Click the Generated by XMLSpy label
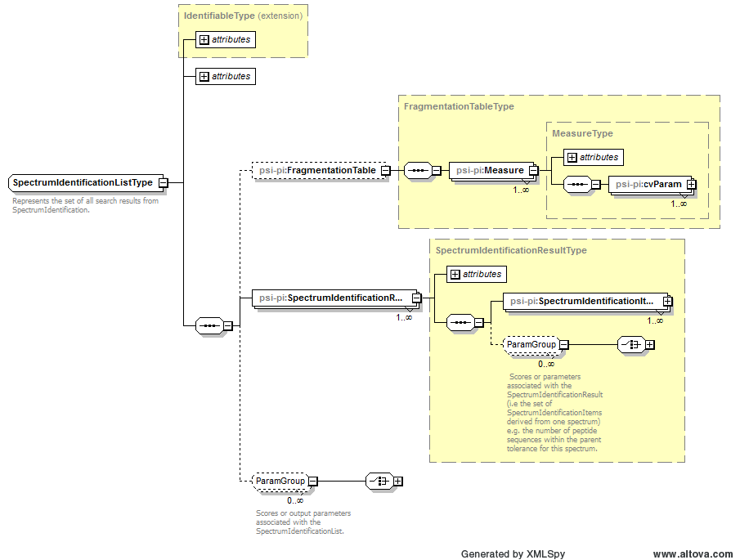The height and width of the screenshot is (560, 740). [x=515, y=553]
